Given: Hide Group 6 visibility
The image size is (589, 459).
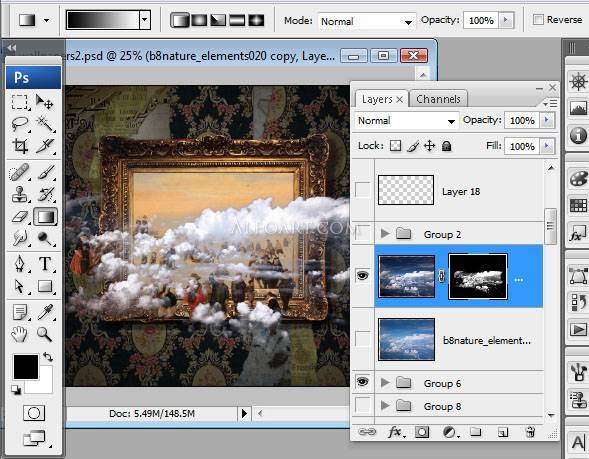Looking at the screenshot, I should tap(362, 382).
